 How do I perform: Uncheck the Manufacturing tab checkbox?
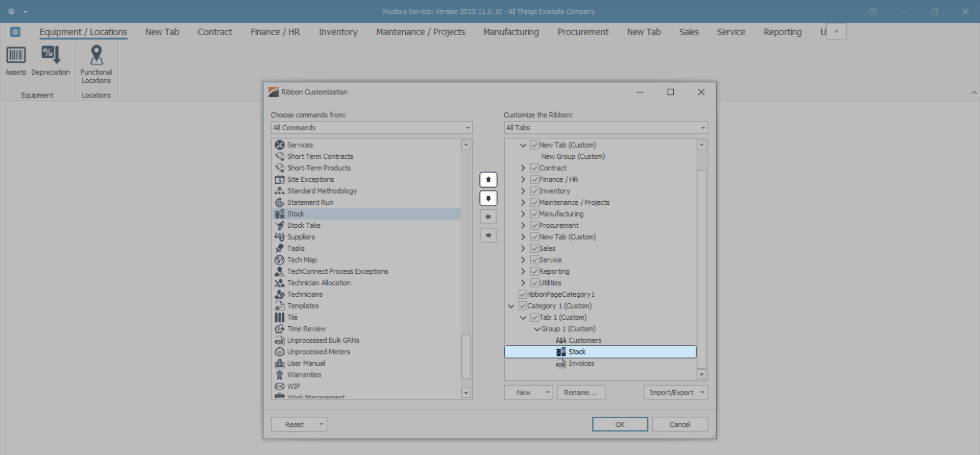(534, 214)
